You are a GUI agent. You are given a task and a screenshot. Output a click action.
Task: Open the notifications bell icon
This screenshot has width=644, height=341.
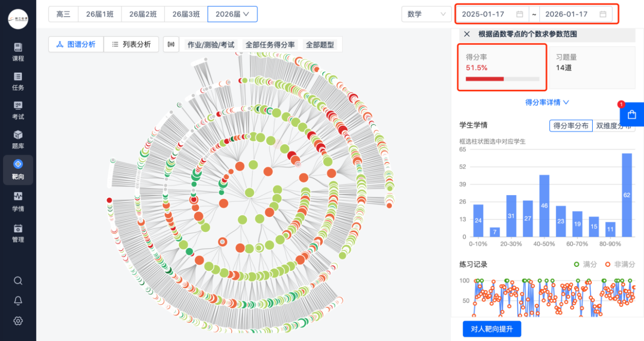[x=18, y=301]
